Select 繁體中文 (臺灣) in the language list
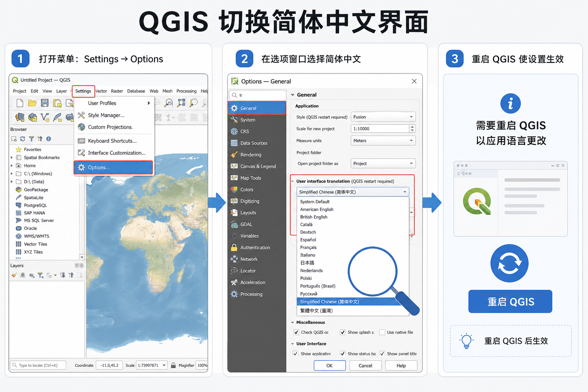This screenshot has width=588, height=392. click(353, 310)
